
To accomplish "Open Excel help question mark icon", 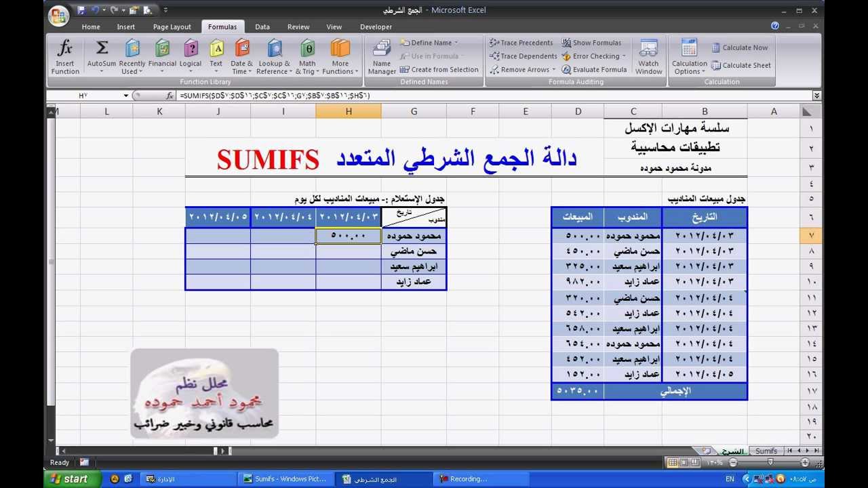I will pos(775,26).
